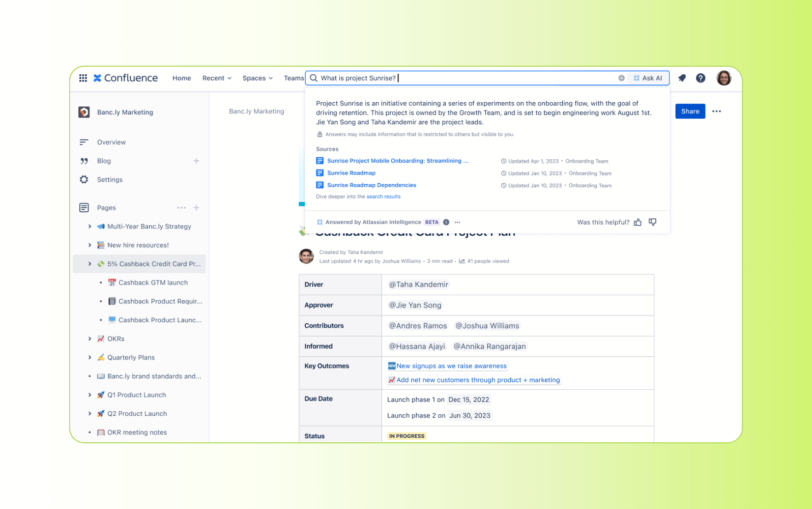The width and height of the screenshot is (812, 509).
Task: Give thumbs down to AI answer
Action: click(x=653, y=222)
